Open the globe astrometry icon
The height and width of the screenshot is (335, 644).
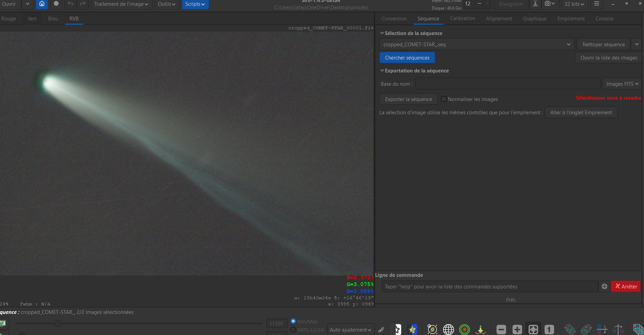point(448,329)
